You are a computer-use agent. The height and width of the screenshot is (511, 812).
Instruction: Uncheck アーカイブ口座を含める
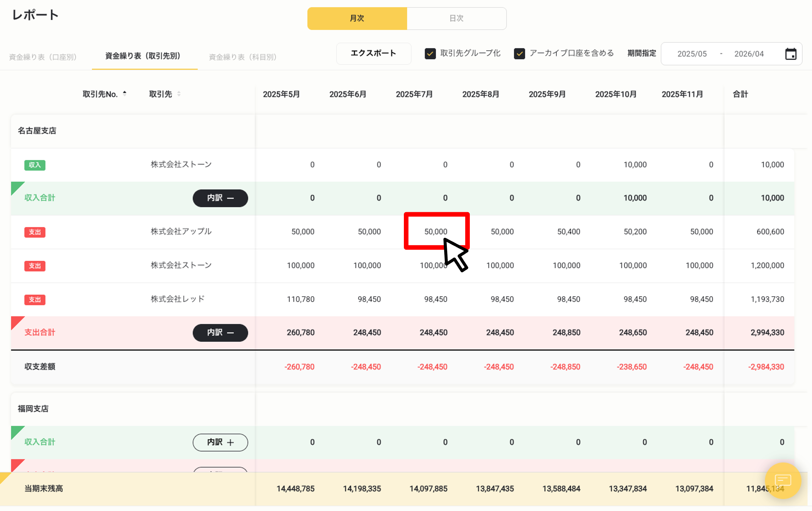point(520,53)
